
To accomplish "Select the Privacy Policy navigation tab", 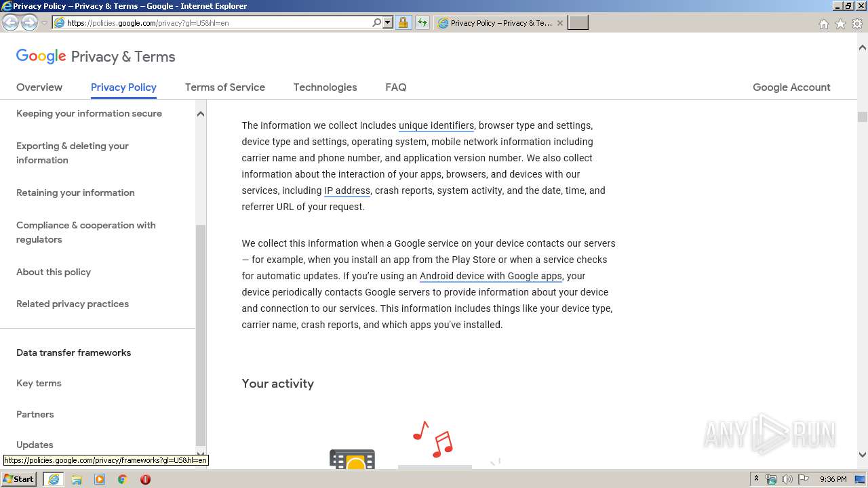I will click(x=123, y=87).
